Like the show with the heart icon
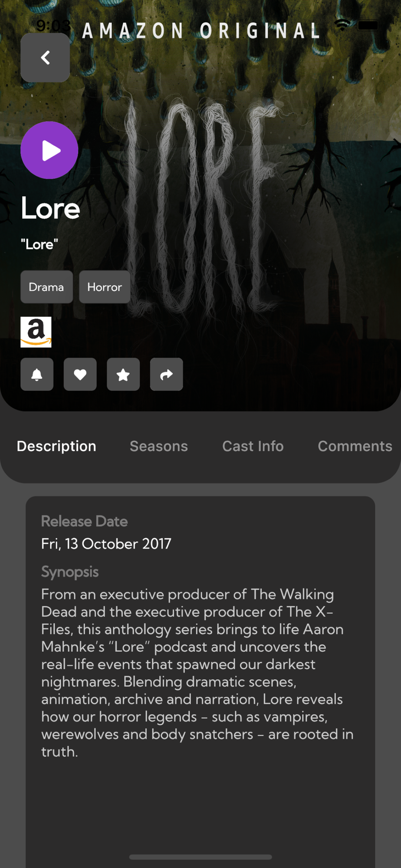Screen dimensions: 401x868 80,375
